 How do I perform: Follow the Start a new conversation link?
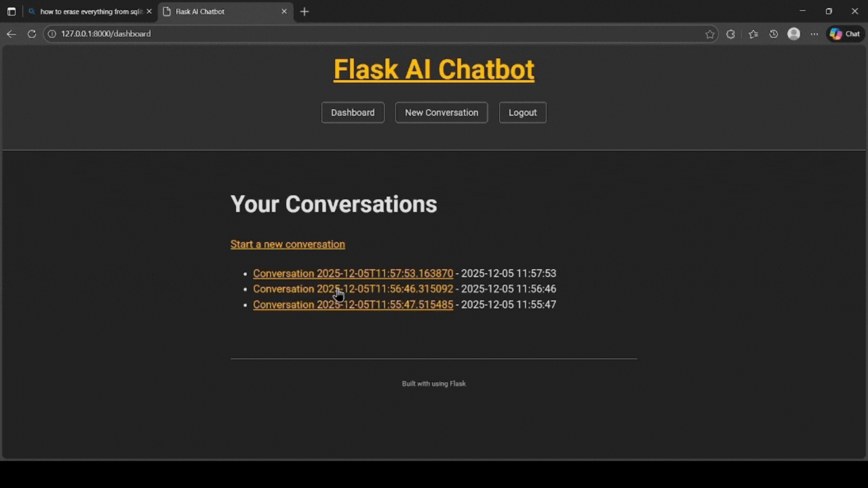click(x=288, y=244)
